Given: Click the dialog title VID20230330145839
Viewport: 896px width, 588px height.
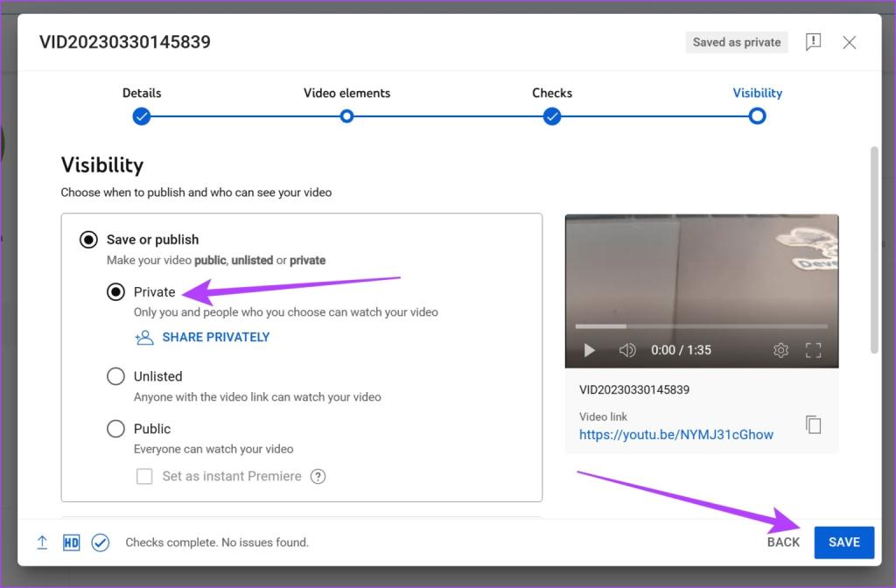Looking at the screenshot, I should pyautogui.click(x=124, y=42).
